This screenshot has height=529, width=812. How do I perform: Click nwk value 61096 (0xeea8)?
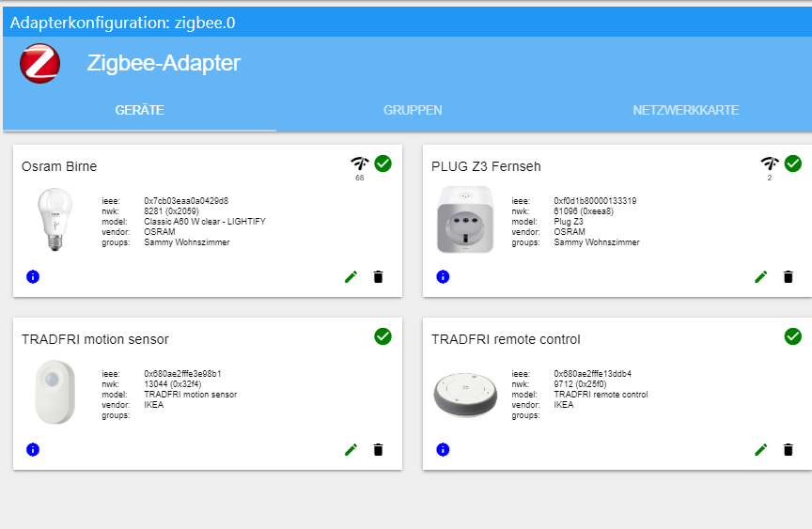click(584, 211)
